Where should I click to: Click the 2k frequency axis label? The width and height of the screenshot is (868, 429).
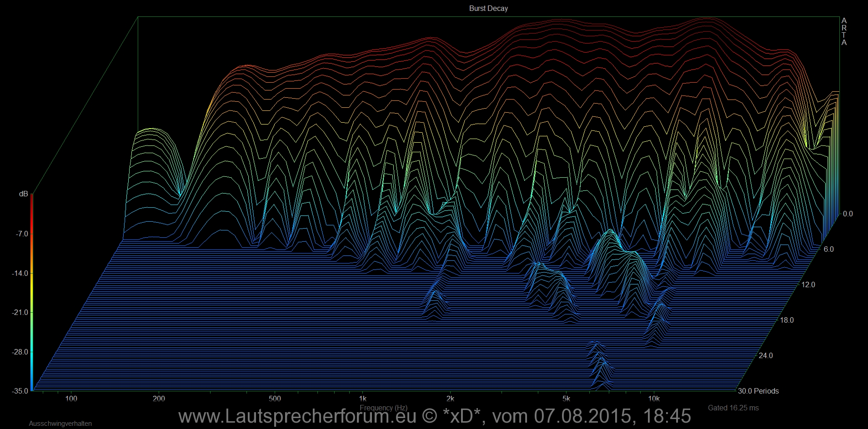(450, 399)
